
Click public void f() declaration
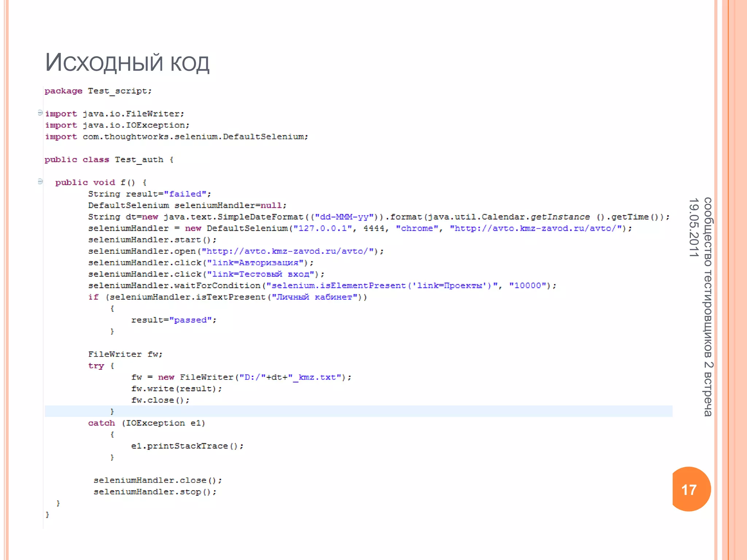click(x=101, y=182)
